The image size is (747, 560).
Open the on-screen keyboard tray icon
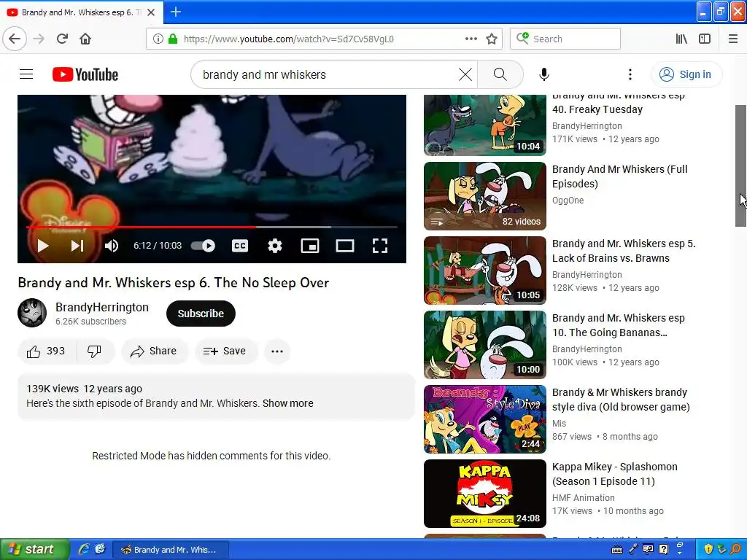[617, 550]
